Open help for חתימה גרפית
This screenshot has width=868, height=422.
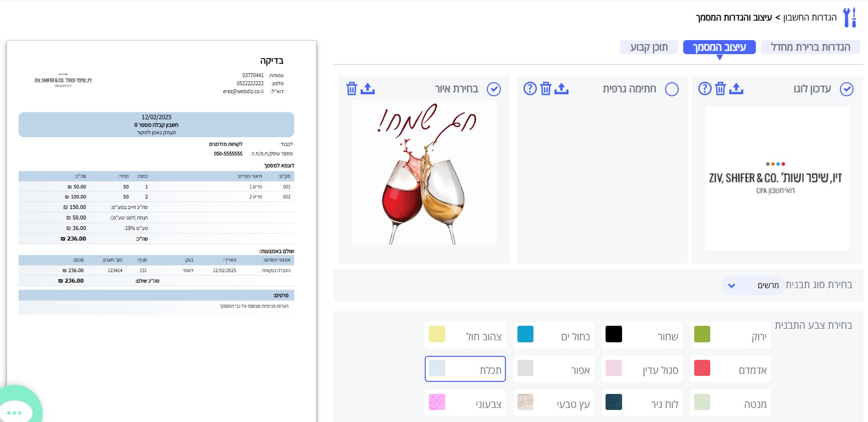530,89
